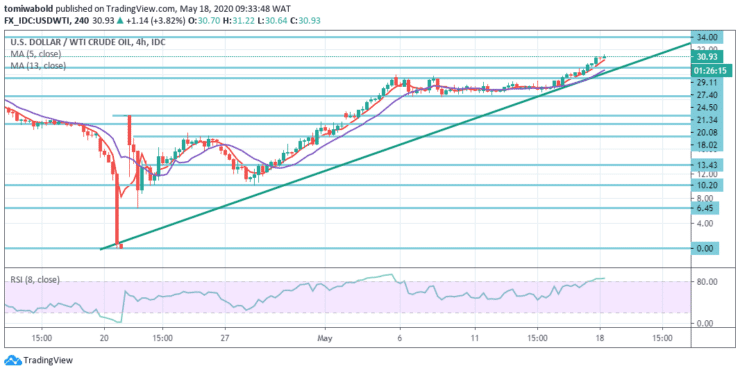Open the TradingView link beside the logo

tap(48, 361)
